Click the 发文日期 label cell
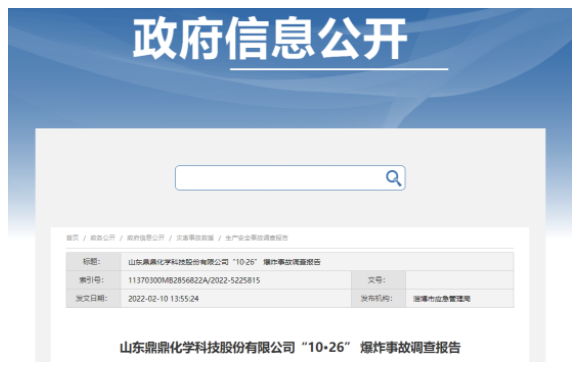Viewport: 581px width, 376px height. tap(93, 298)
